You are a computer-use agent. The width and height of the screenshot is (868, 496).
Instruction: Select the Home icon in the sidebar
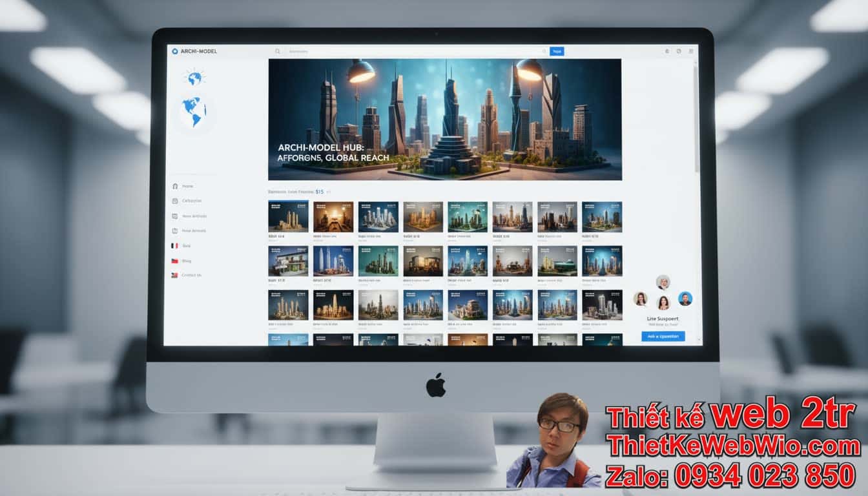175,186
